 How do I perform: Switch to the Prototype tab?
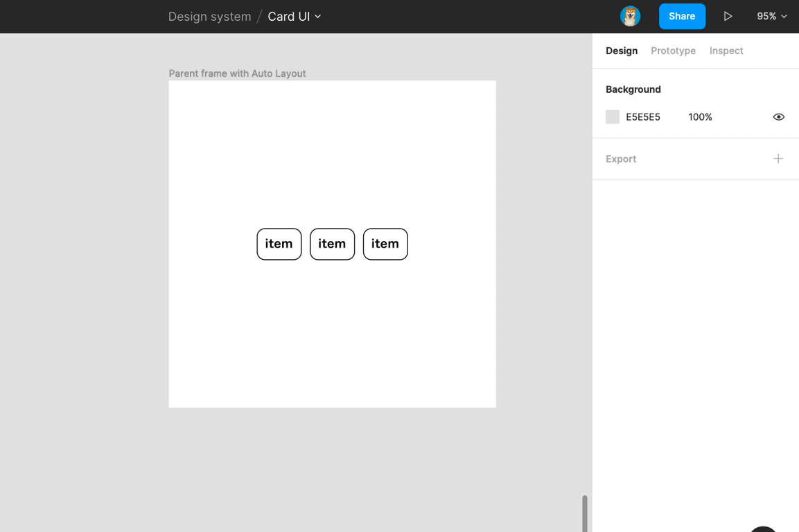click(673, 51)
